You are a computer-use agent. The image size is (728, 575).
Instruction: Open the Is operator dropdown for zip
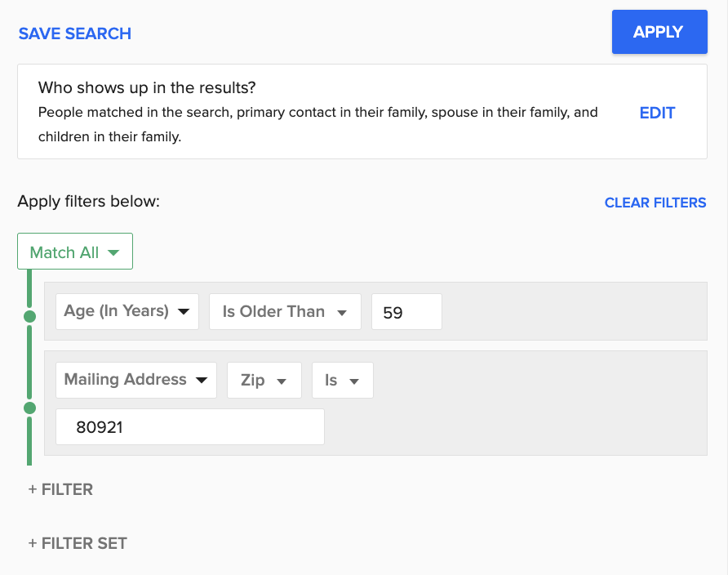pos(342,379)
